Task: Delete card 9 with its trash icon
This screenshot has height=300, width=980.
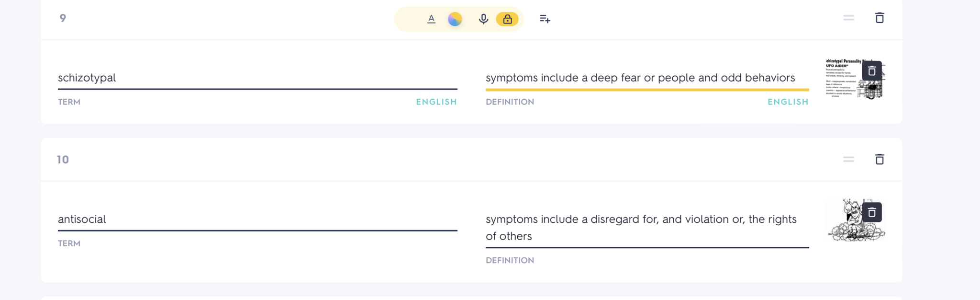Action: coord(880,18)
